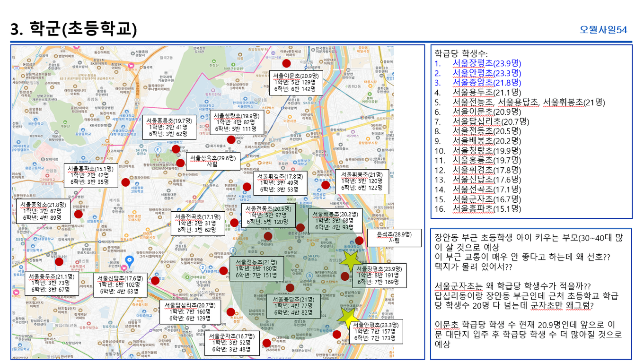Click the red marker right of 서울답십리초 label
This screenshot has height=362, width=644.
[231, 312]
